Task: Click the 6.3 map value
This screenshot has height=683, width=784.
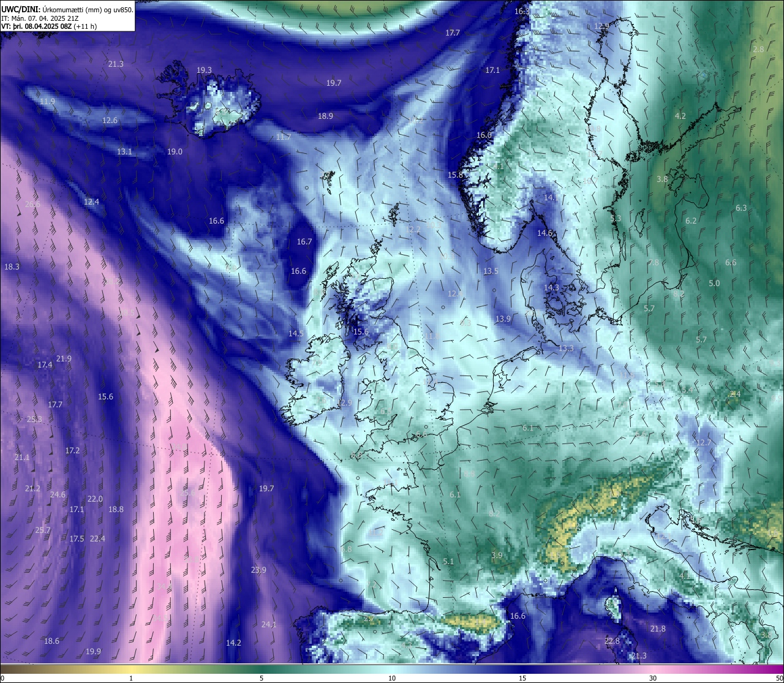Action: pyautogui.click(x=741, y=208)
